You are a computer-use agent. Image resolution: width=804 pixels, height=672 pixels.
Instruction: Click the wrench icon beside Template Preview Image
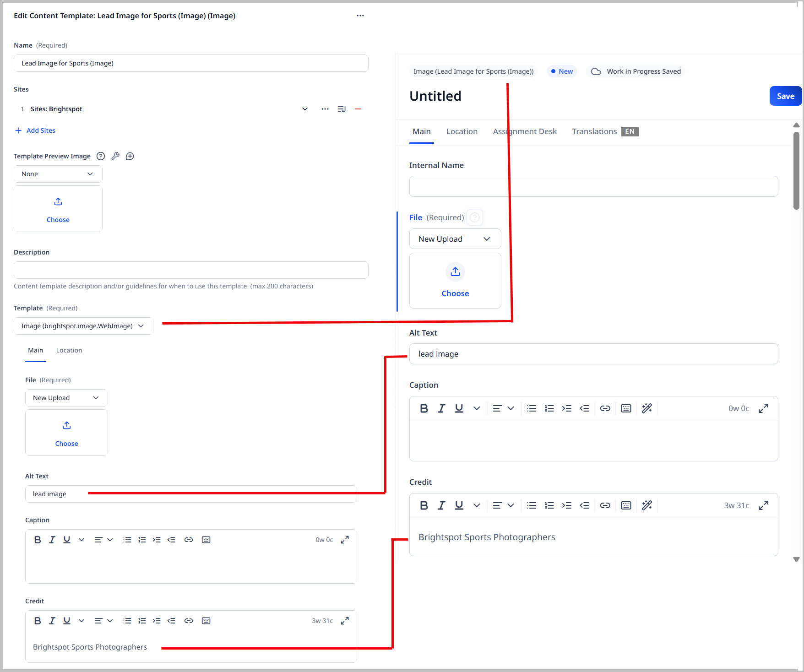point(115,156)
